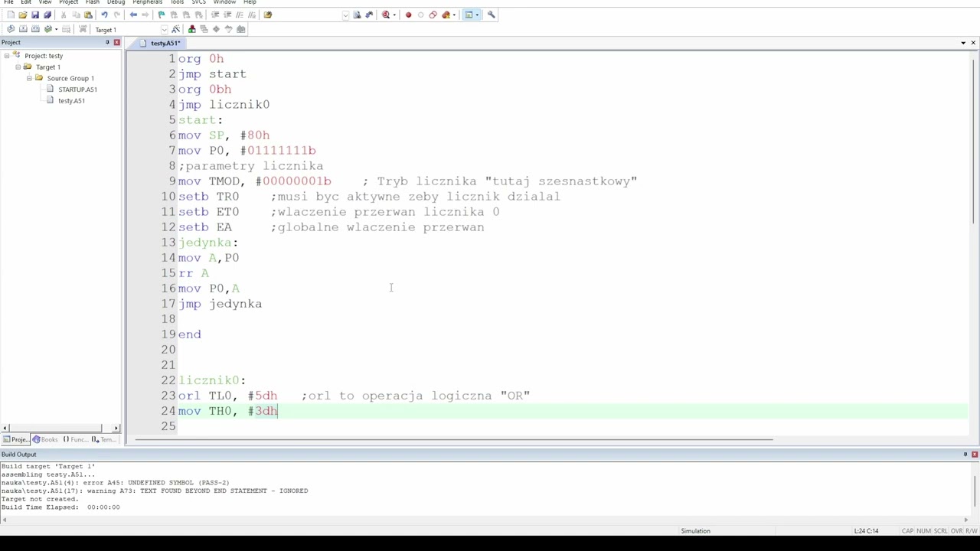Viewport: 980px width, 551px height.
Task: Collapse the Source Group 1 node
Action: point(29,78)
